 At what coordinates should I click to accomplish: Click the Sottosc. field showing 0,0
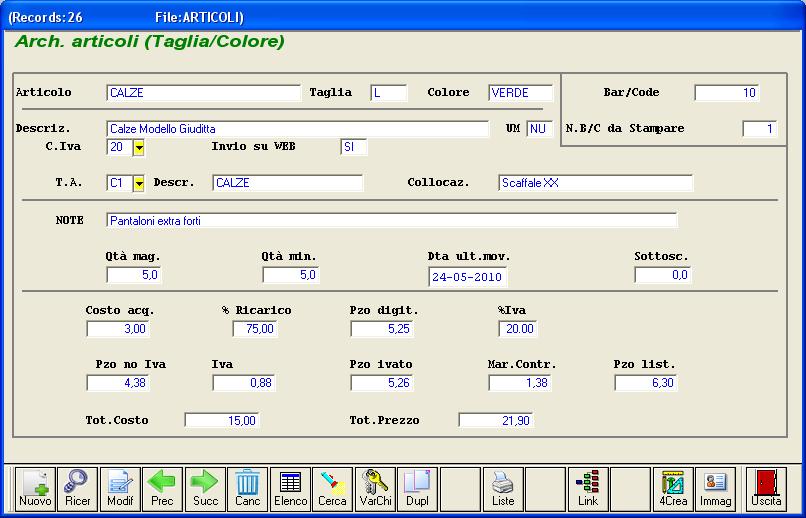663,275
